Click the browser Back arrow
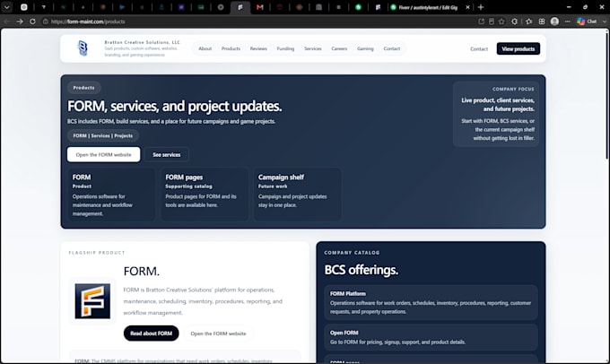The width and height of the screenshot is (610, 364). tap(7, 22)
